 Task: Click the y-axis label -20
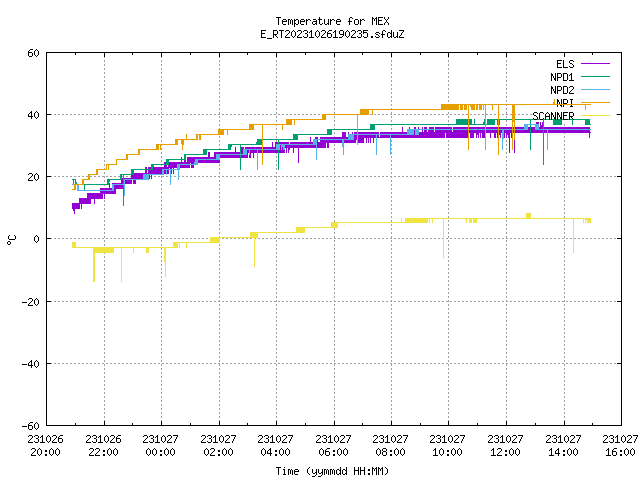coord(31,302)
